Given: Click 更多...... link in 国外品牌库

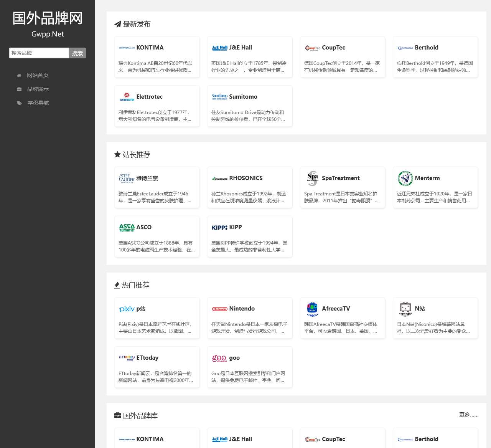Looking at the screenshot, I should [469, 415].
